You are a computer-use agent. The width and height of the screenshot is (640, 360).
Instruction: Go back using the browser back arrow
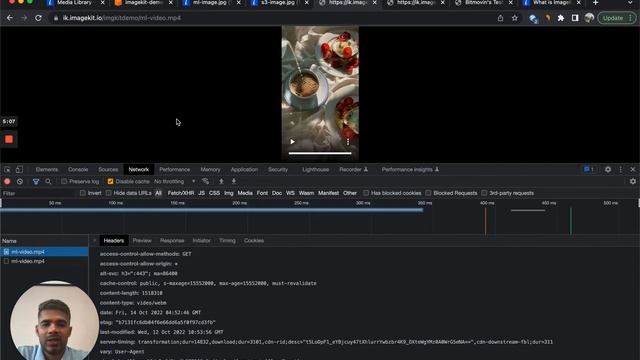click(10, 18)
